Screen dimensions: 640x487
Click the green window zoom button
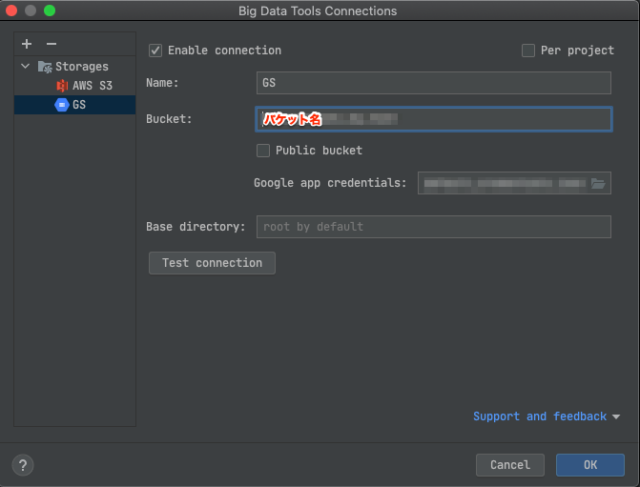click(50, 11)
